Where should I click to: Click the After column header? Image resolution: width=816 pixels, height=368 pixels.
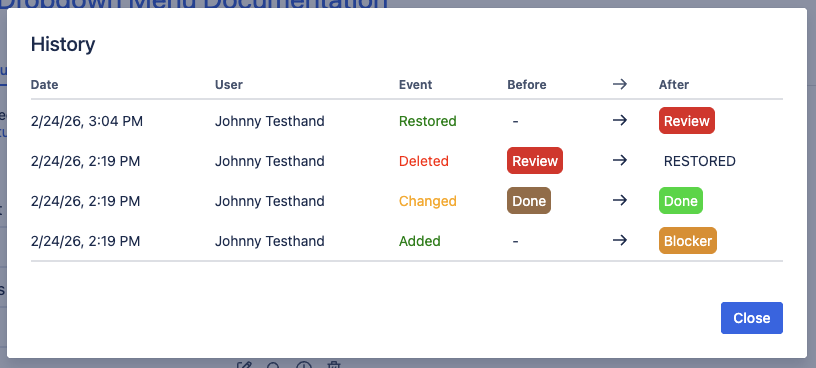coord(674,85)
